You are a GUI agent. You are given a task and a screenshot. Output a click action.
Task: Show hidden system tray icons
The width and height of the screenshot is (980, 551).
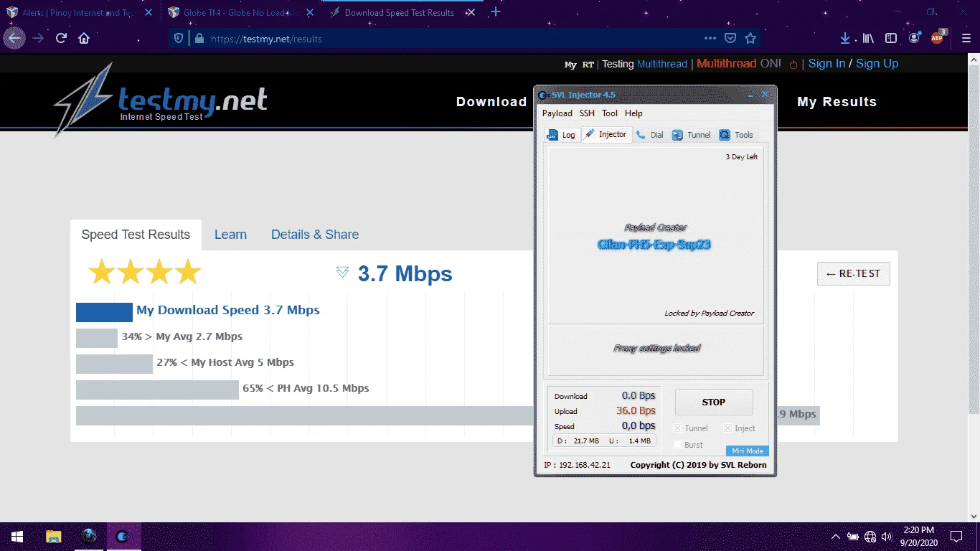point(836,537)
